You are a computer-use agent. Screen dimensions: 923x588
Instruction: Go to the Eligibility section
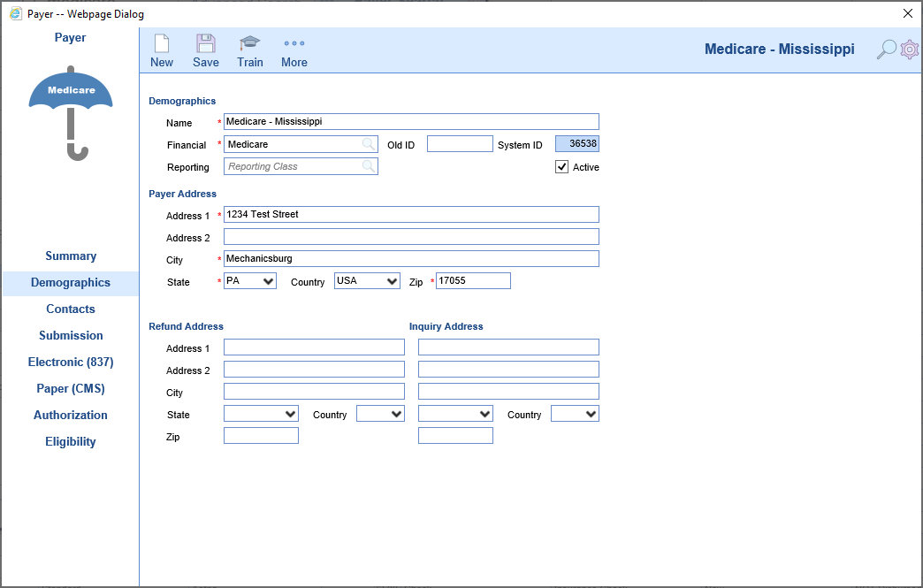71,441
